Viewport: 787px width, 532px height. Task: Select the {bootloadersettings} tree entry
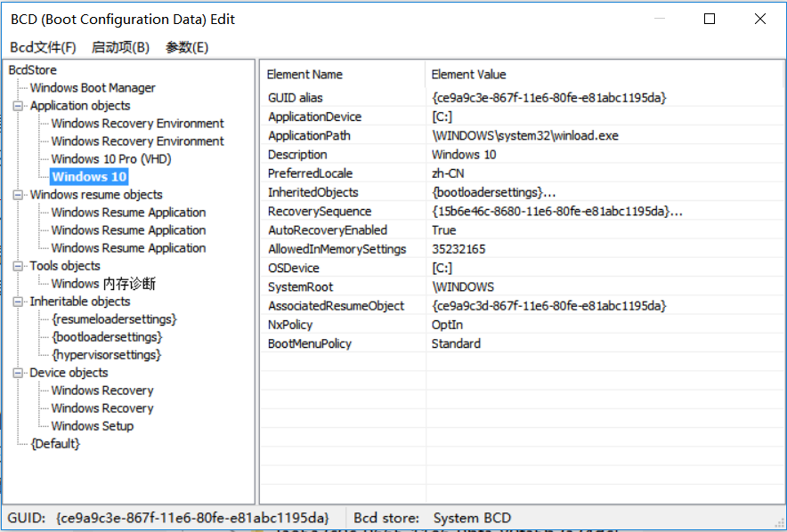pos(107,337)
